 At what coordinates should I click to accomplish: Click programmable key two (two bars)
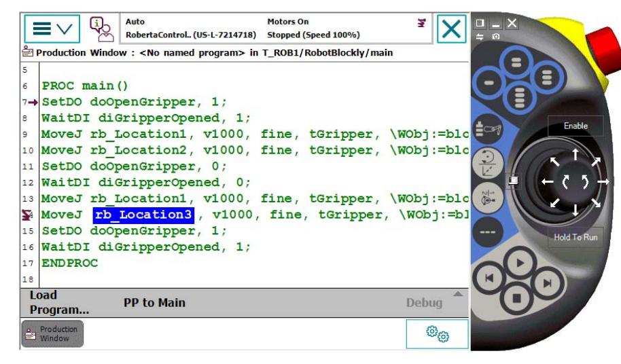click(516, 62)
